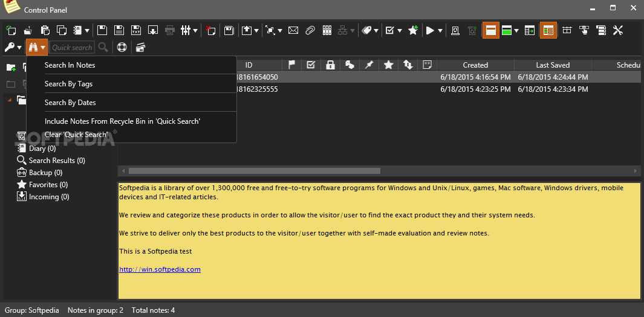This screenshot has height=317, width=644.
Task: Click the paperclip attachment icon
Action: [310, 30]
